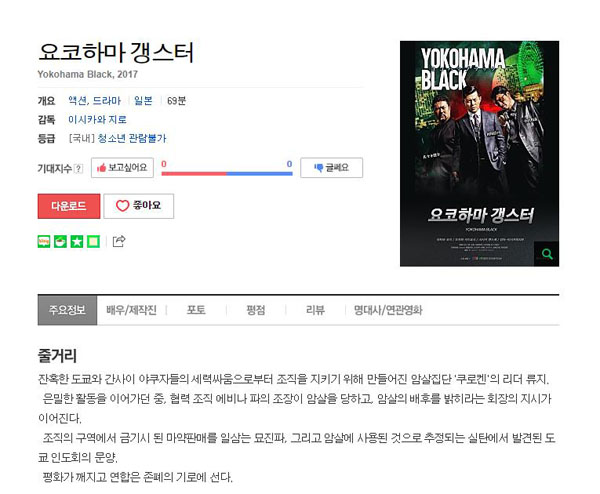Viewport: 600px width, 494px height.
Task: Click the 보고싶어요 thumbs-up button
Action: (x=122, y=168)
